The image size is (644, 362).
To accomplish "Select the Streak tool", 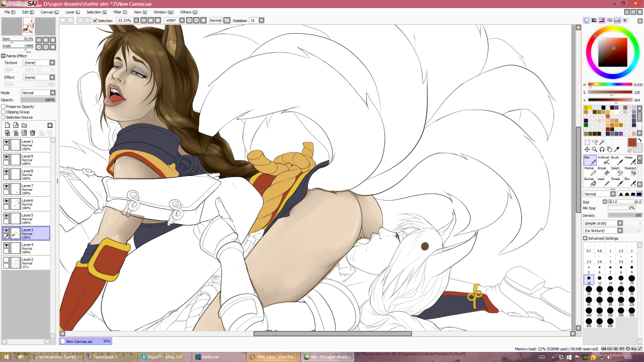I will 616,182.
